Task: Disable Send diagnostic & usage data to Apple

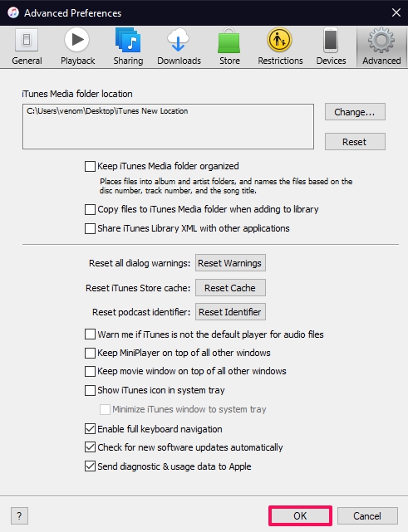Action: pyautogui.click(x=90, y=466)
